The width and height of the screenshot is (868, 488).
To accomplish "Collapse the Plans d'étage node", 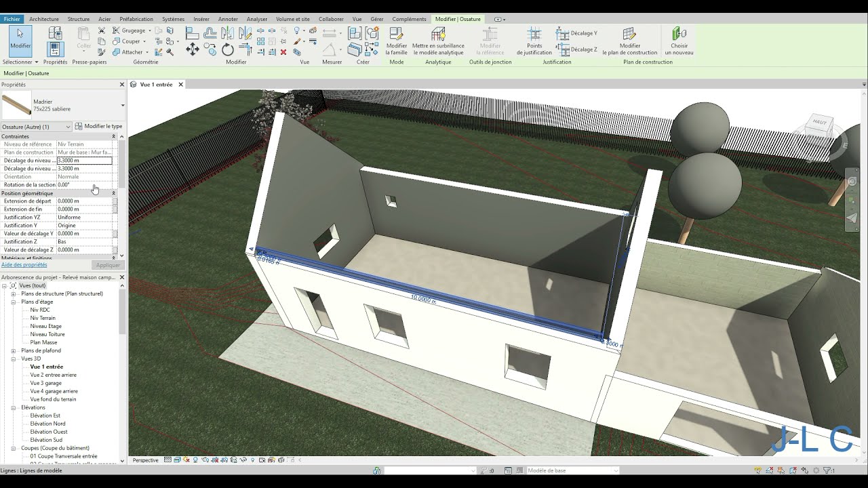I will (x=14, y=302).
